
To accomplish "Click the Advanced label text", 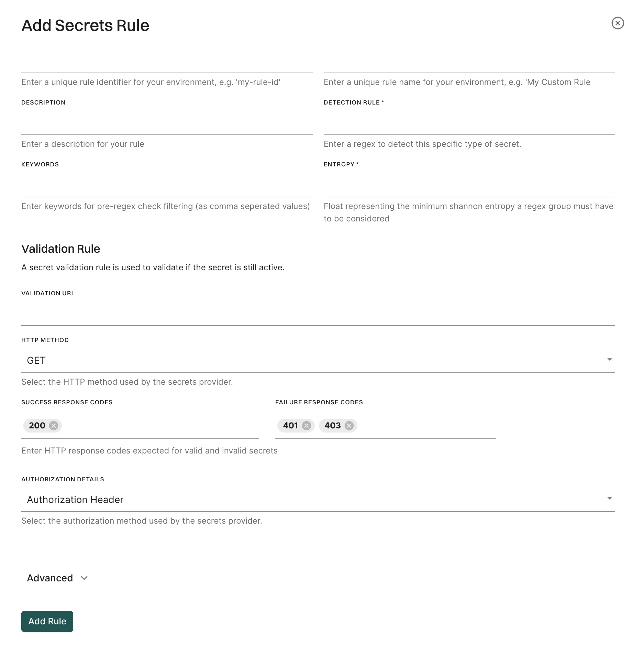I will coord(50,578).
